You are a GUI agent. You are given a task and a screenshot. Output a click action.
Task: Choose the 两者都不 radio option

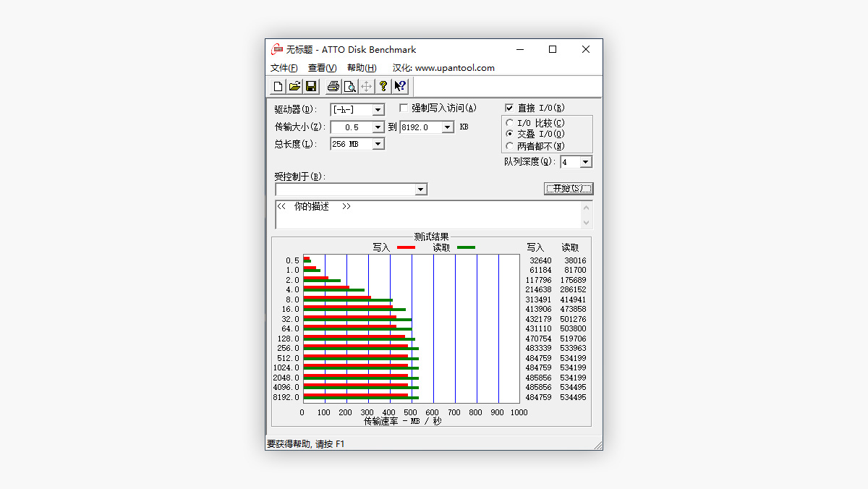click(510, 146)
